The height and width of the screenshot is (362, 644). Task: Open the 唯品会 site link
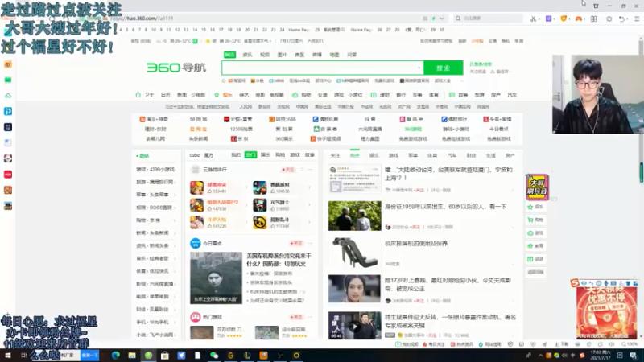coord(411,119)
